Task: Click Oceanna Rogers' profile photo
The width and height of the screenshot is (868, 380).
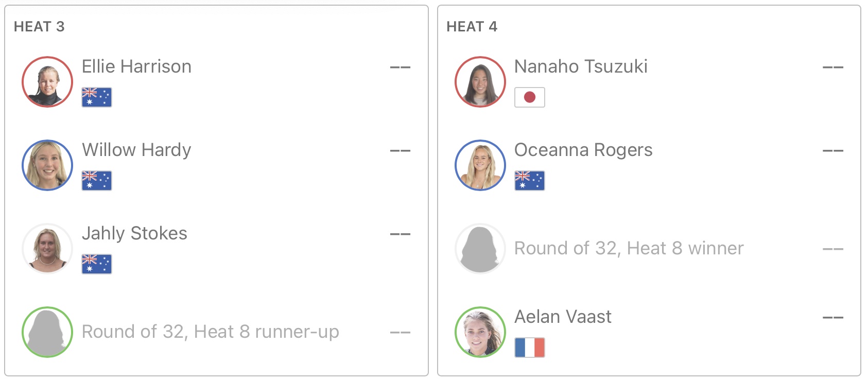Action: pyautogui.click(x=480, y=165)
